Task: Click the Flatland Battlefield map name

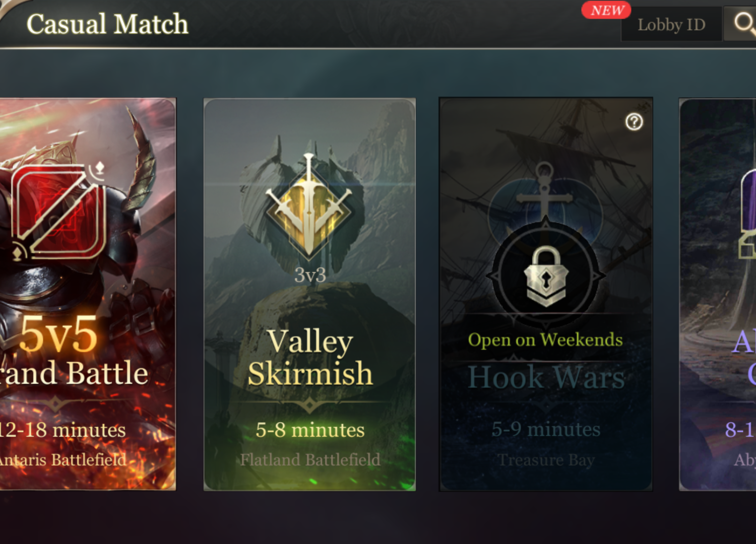Action: click(x=310, y=459)
